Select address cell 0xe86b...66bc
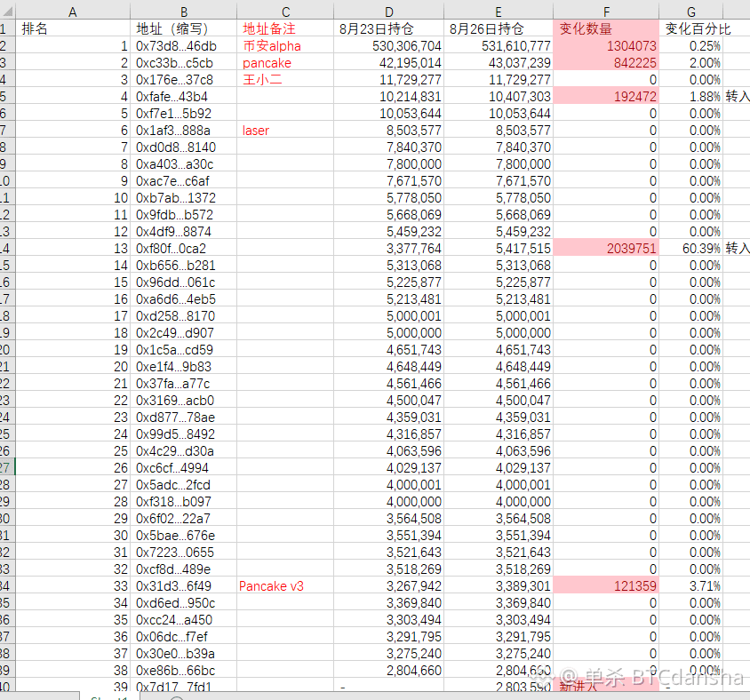The width and height of the screenshot is (750, 700). point(184,671)
